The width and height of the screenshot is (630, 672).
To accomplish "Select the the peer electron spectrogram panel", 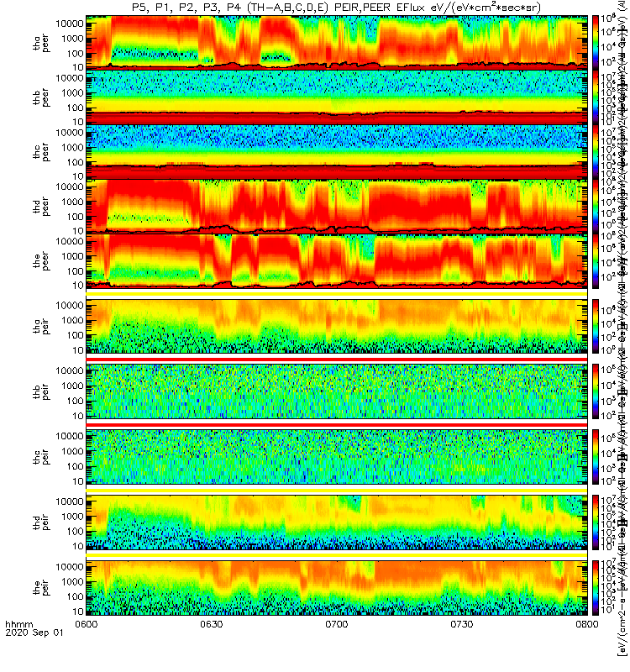I will (337, 260).
